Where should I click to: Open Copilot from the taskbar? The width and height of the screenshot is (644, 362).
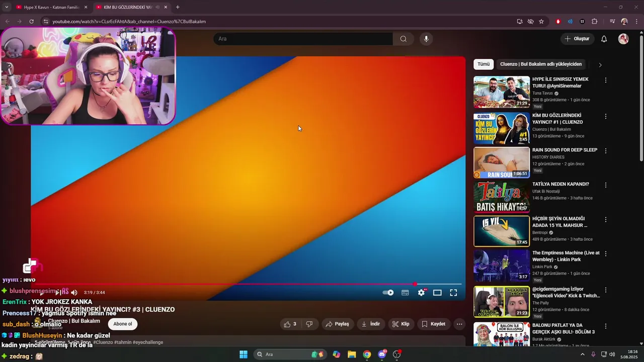[337, 354]
